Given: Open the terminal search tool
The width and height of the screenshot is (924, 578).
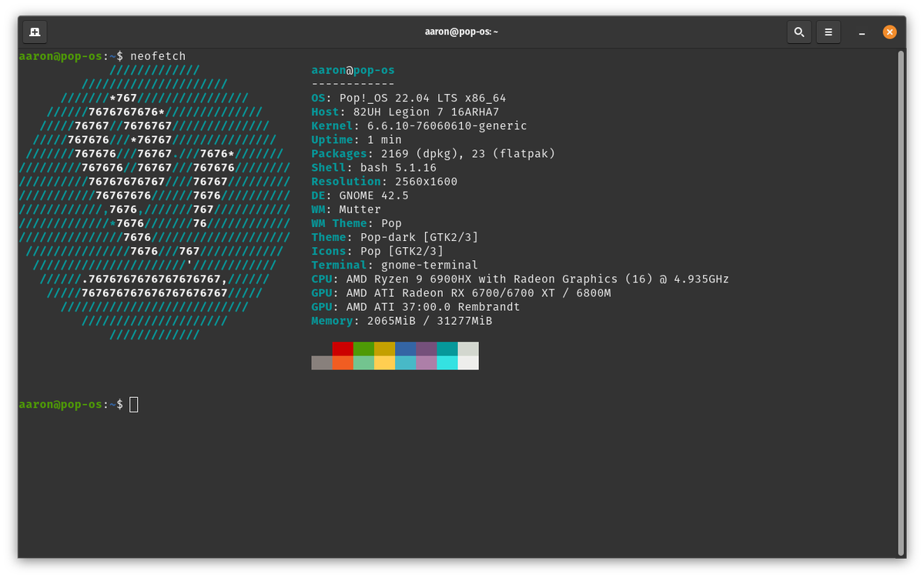Looking at the screenshot, I should 799,32.
